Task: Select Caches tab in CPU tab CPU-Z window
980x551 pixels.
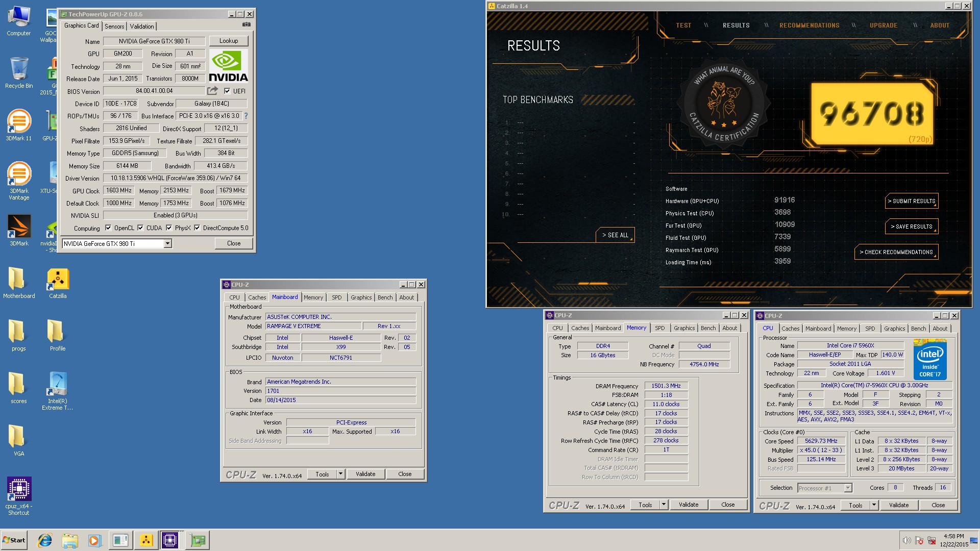Action: [790, 329]
